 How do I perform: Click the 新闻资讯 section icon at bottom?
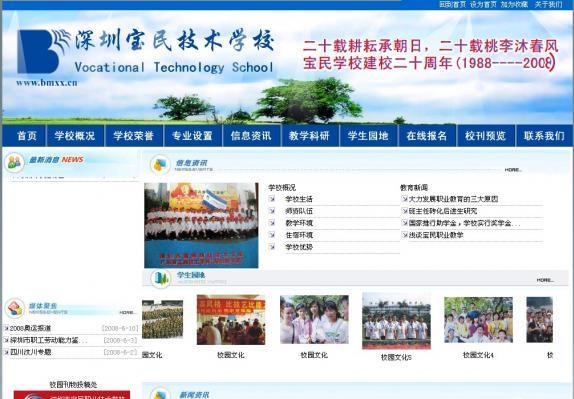(x=160, y=394)
